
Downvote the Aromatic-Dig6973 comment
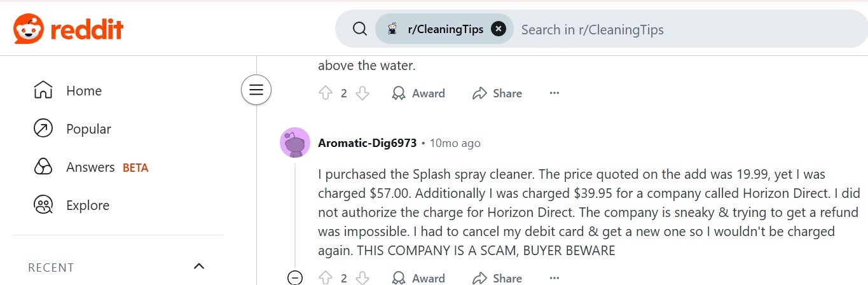click(362, 278)
